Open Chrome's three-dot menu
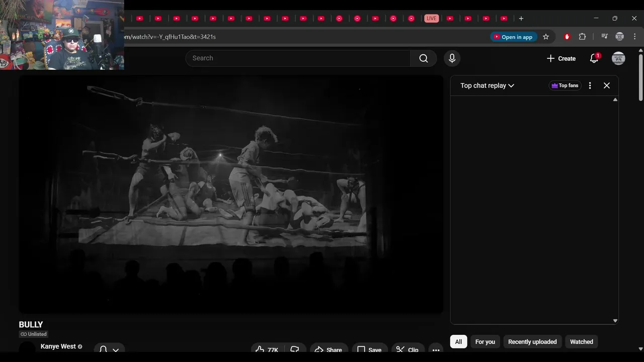 click(635, 37)
